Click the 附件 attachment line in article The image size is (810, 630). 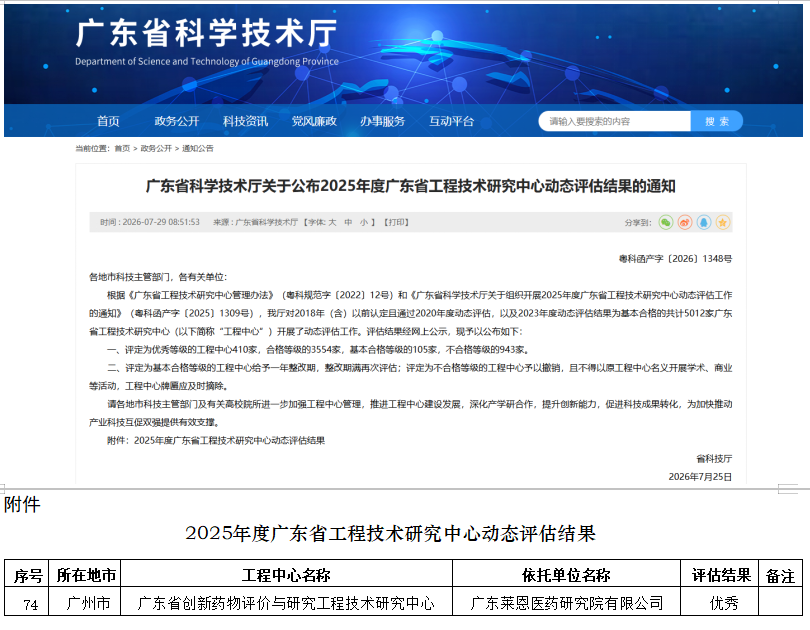tap(216, 440)
